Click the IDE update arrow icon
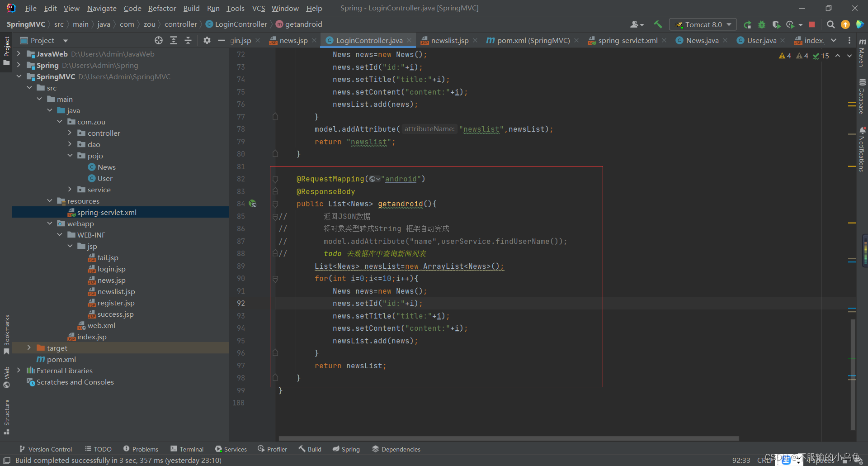Image resolution: width=868 pixels, height=466 pixels. coord(845,24)
